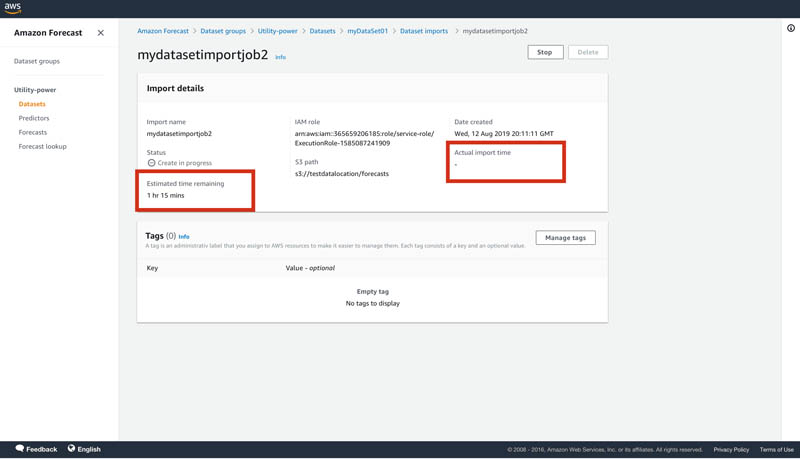Click the AWS logo
Screen dimensions: 800x459
[x=13, y=8]
